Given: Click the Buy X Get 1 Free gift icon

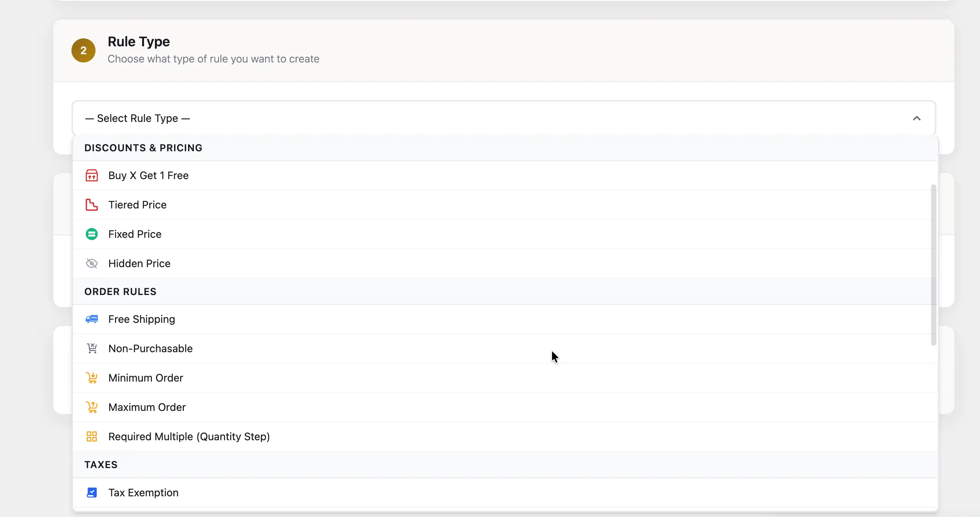Looking at the screenshot, I should tap(91, 175).
